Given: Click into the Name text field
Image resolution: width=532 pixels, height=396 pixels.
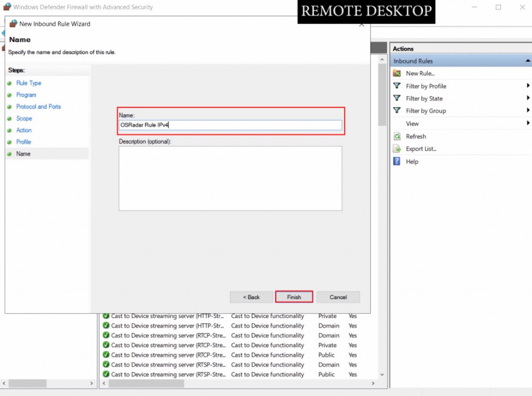Looking at the screenshot, I should pyautogui.click(x=230, y=125).
